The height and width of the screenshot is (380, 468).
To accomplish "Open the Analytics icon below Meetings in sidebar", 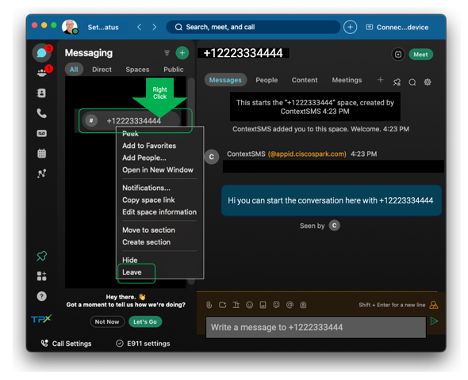I will 42,173.
